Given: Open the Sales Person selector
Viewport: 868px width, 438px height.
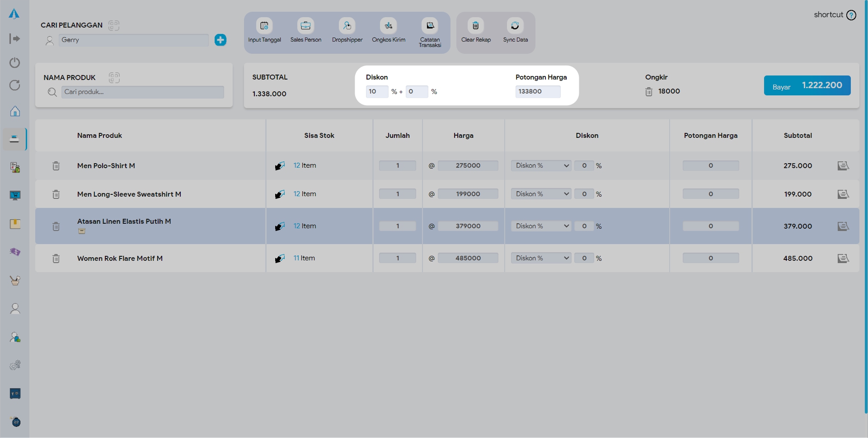Looking at the screenshot, I should pyautogui.click(x=305, y=26).
